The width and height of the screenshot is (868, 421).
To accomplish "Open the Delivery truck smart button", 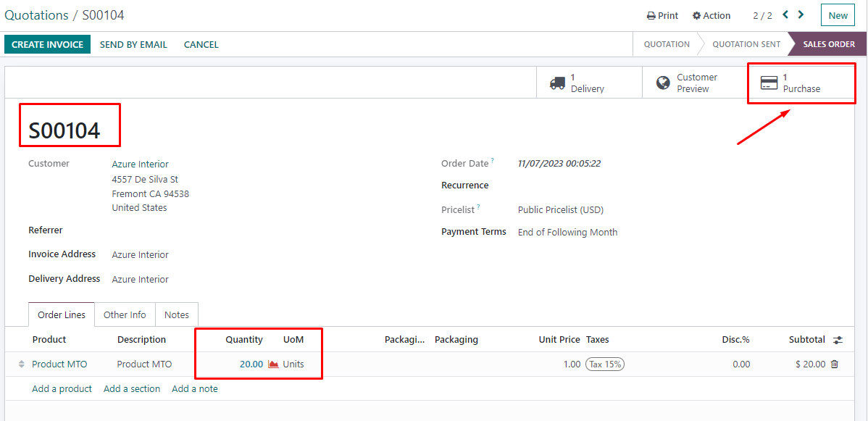I will pos(588,83).
